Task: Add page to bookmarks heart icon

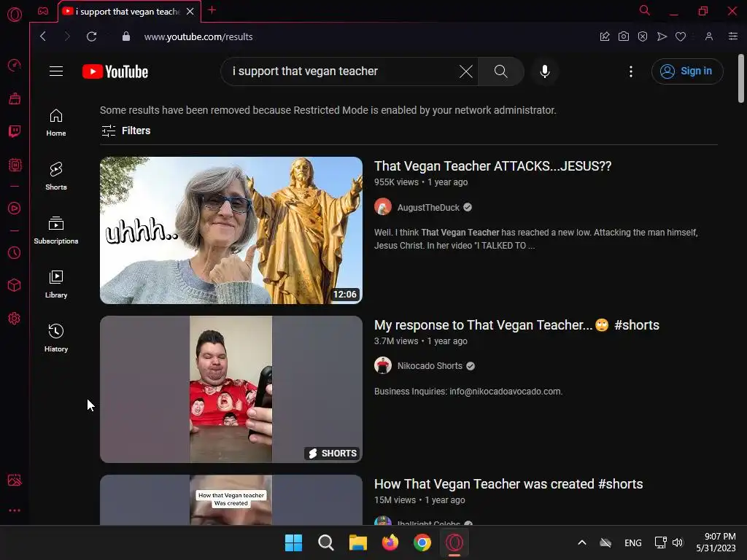Action: pyautogui.click(x=681, y=36)
